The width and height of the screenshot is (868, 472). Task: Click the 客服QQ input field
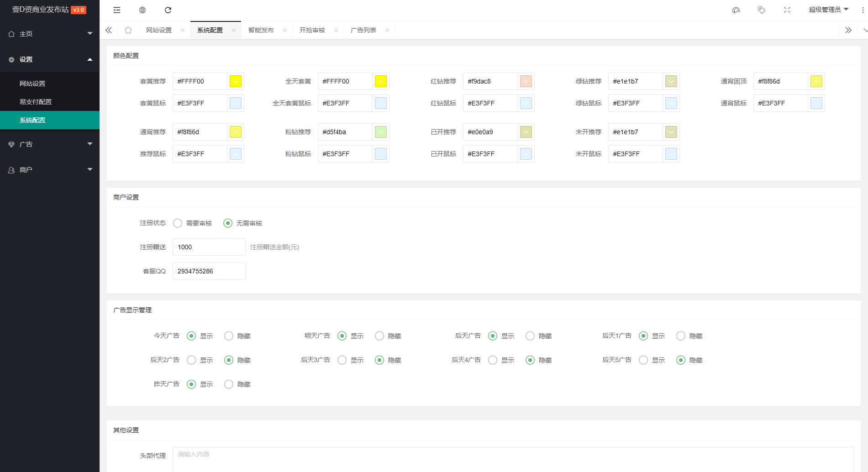pyautogui.click(x=209, y=271)
